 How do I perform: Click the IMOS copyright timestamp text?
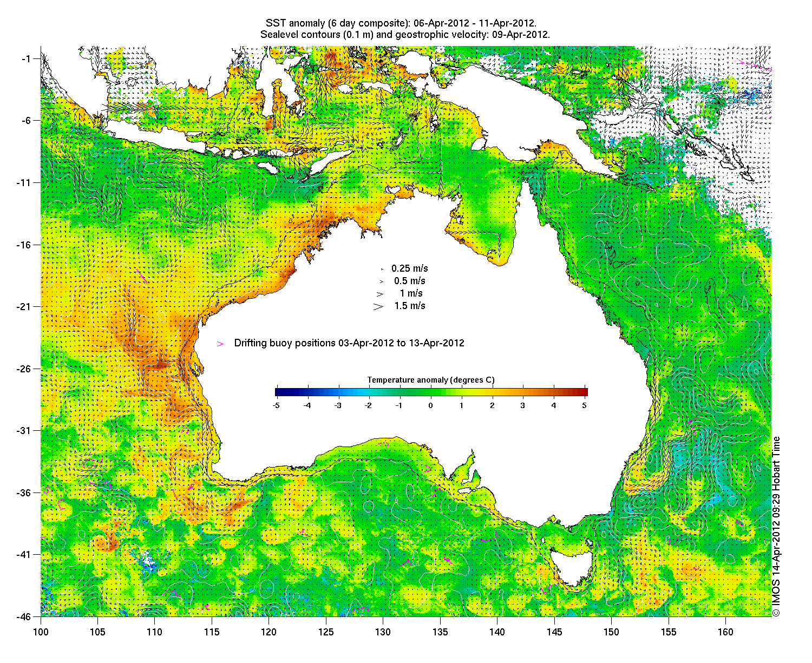(776, 526)
